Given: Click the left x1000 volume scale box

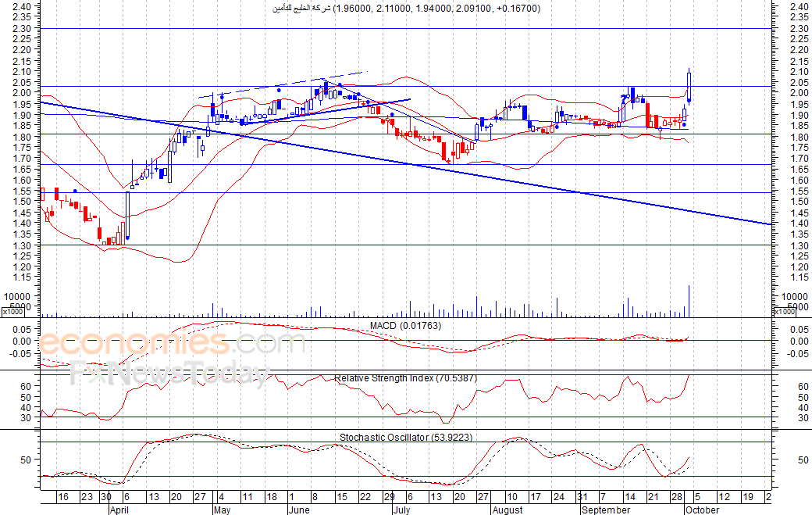Looking at the screenshot, I should coord(12,311).
